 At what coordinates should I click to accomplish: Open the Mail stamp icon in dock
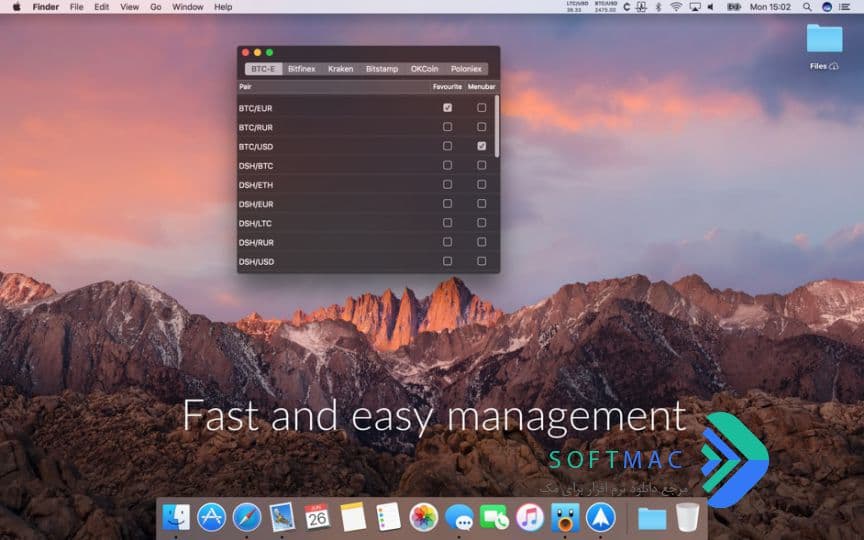coord(282,517)
